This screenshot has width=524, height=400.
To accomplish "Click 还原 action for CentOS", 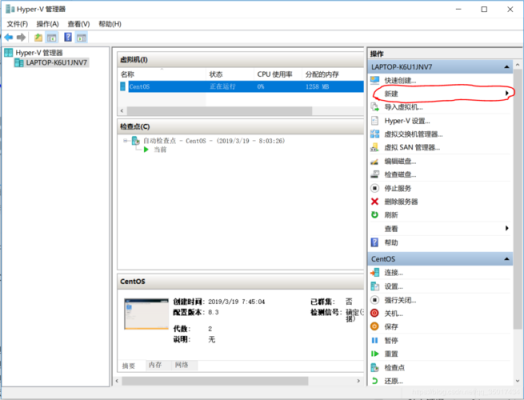I will point(393,381).
